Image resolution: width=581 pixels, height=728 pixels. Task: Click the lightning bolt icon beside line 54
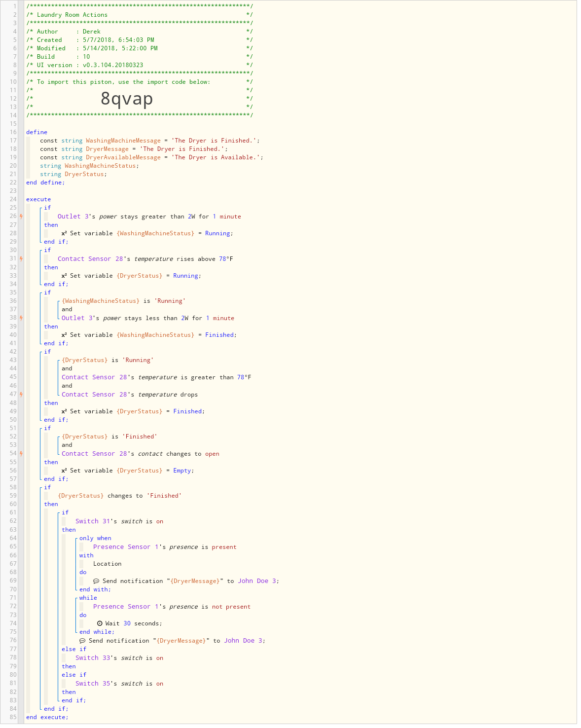[x=21, y=453]
